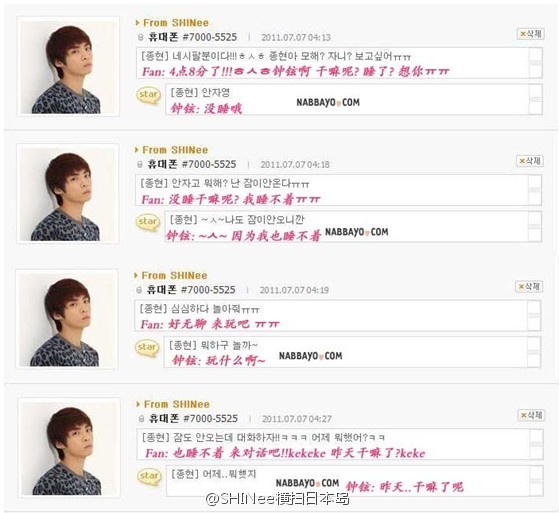The image size is (559, 513).
Task: Click the delete button on 04:13 message
Action: click(530, 34)
